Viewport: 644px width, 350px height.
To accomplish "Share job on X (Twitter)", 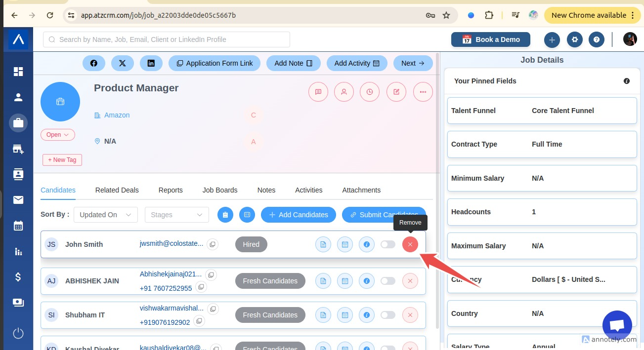I will [123, 63].
